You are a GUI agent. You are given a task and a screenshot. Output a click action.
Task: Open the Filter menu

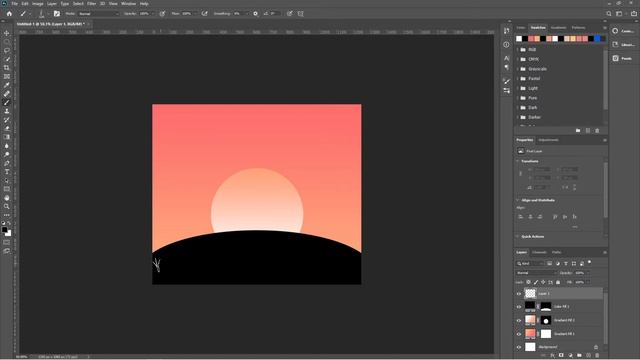click(91, 4)
